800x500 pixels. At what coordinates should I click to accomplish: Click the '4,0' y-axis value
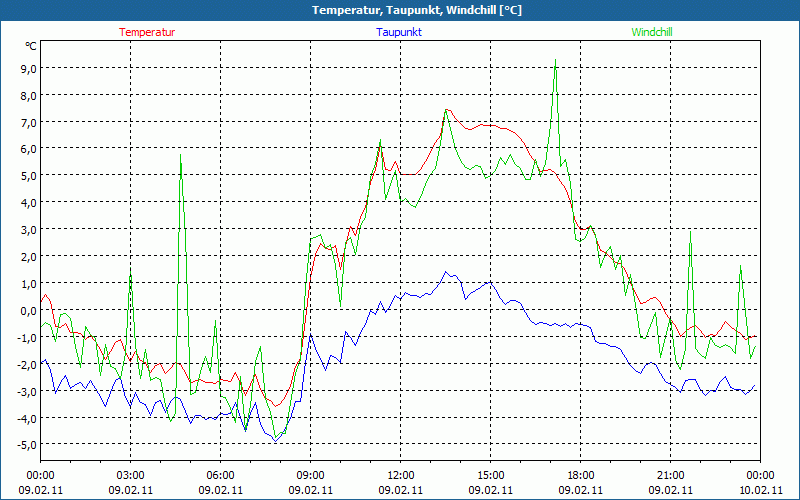point(27,203)
